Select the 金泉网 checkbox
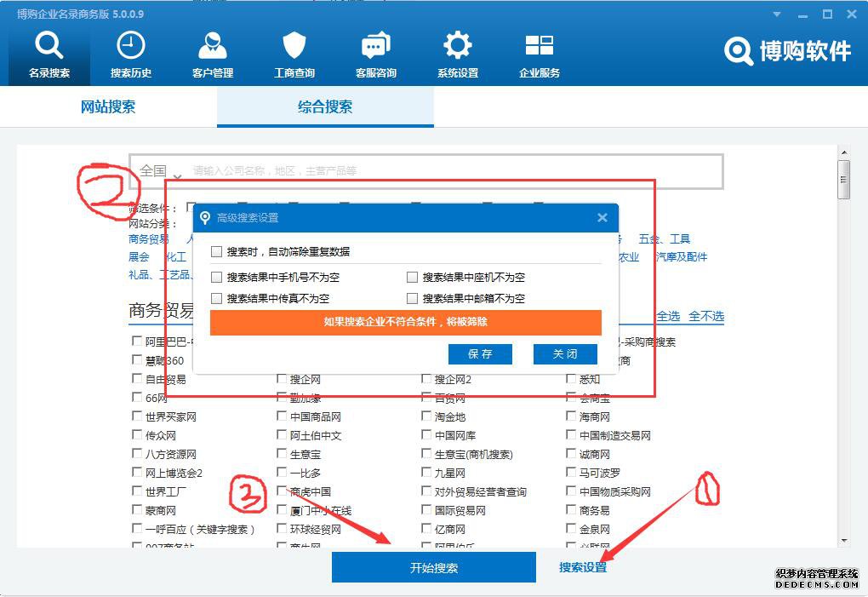The width and height of the screenshot is (868, 597). [571, 528]
